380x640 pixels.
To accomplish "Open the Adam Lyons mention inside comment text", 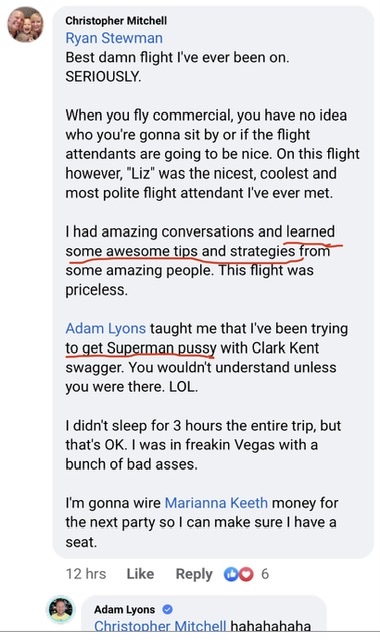I will [x=106, y=329].
